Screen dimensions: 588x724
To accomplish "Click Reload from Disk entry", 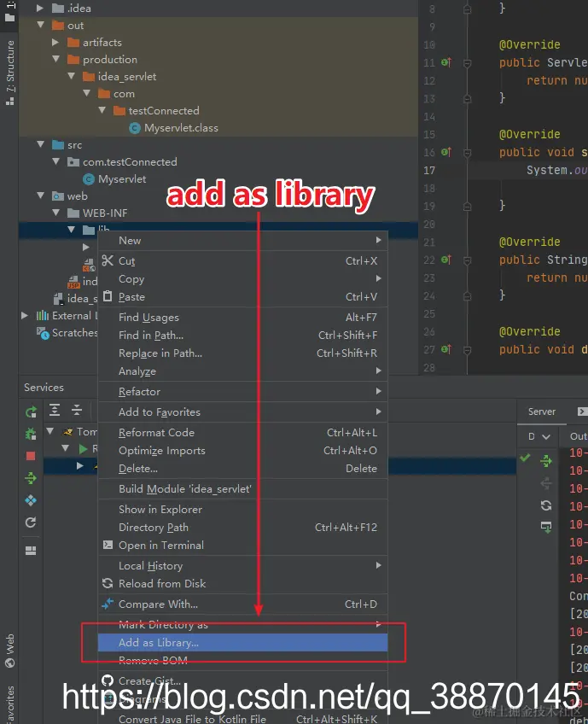I will (x=242, y=584).
